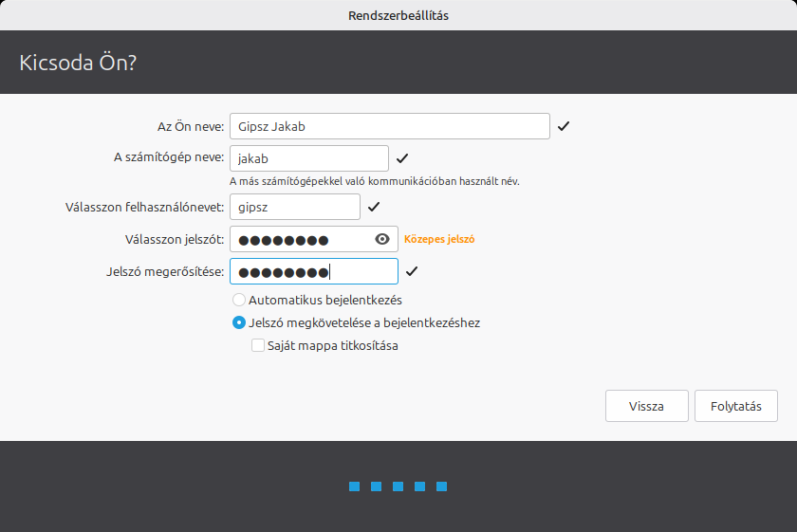Click the username field containing gipsz
The image size is (797, 532).
pos(294,207)
